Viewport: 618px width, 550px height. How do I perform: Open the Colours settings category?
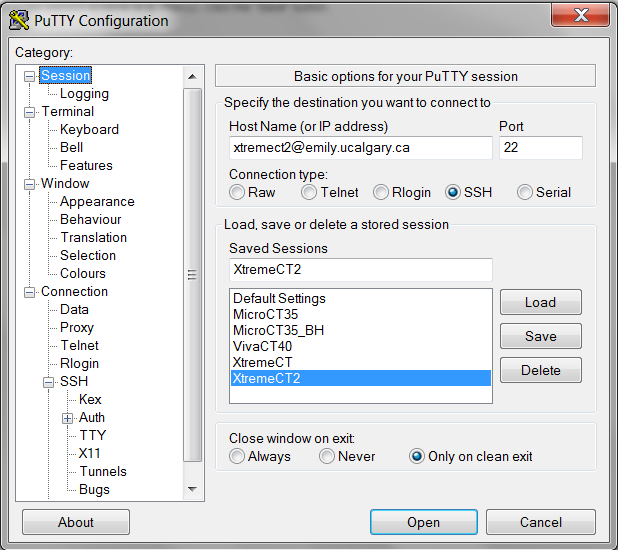pos(82,273)
